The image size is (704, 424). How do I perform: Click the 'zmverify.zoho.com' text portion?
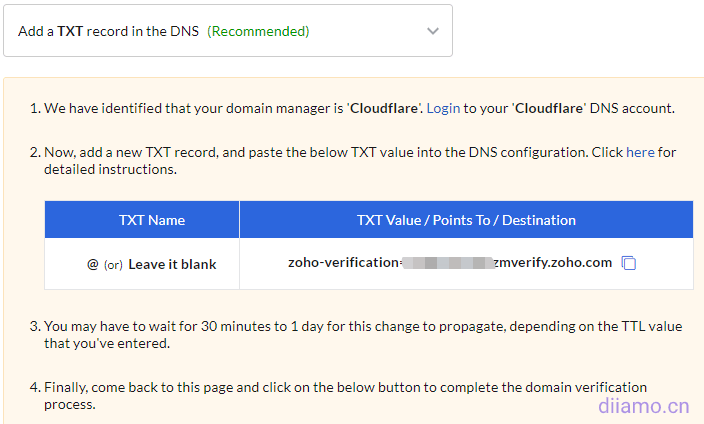(553, 263)
